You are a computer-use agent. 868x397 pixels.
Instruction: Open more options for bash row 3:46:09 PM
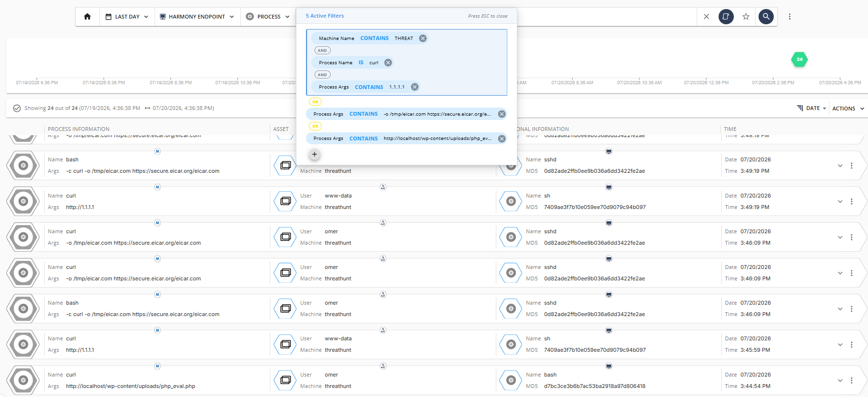[851, 308]
